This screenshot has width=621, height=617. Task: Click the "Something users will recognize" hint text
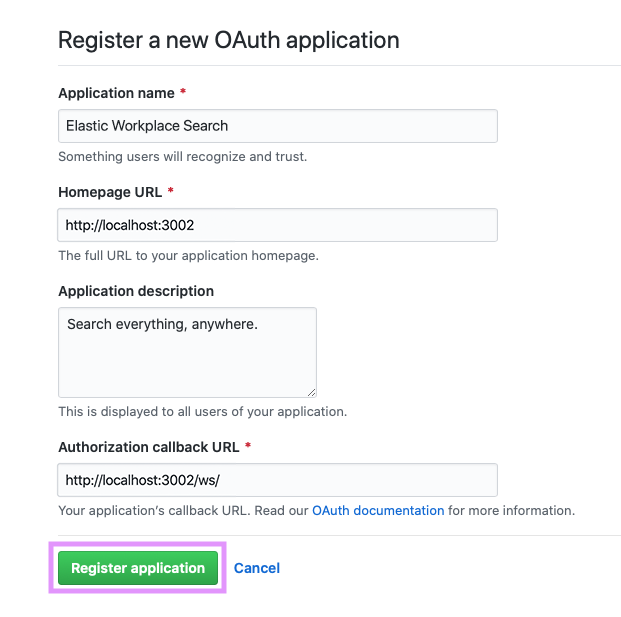(x=183, y=156)
